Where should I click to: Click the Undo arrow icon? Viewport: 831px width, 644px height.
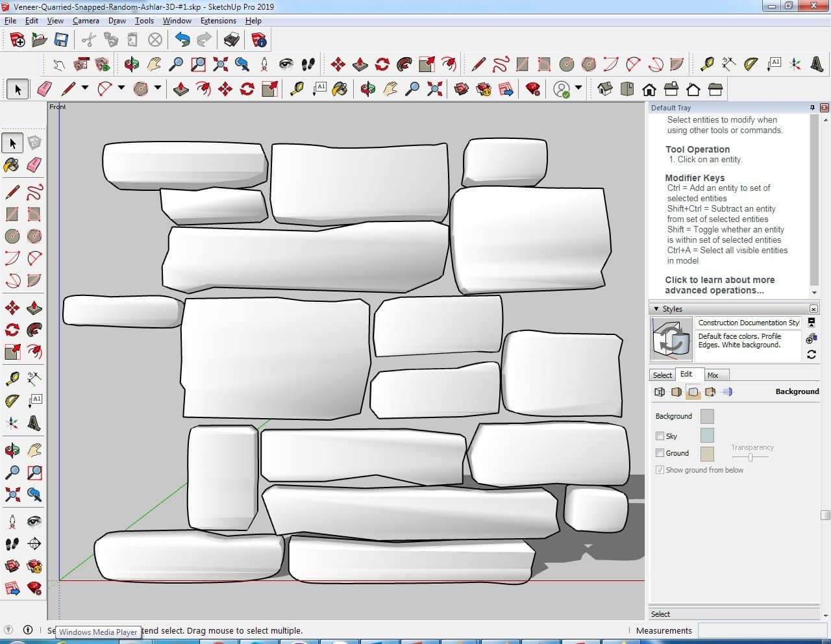pyautogui.click(x=182, y=40)
